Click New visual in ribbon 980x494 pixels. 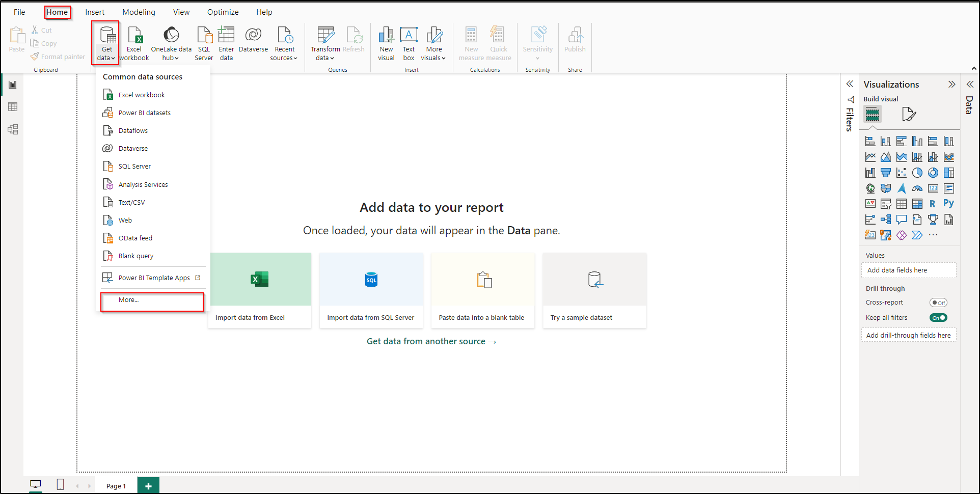(386, 44)
